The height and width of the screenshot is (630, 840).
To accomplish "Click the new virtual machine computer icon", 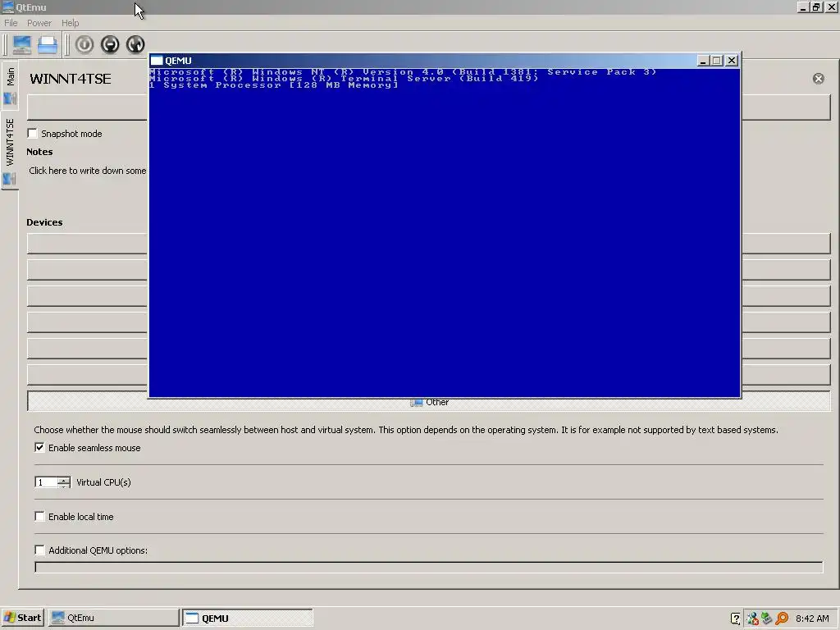I will point(22,44).
